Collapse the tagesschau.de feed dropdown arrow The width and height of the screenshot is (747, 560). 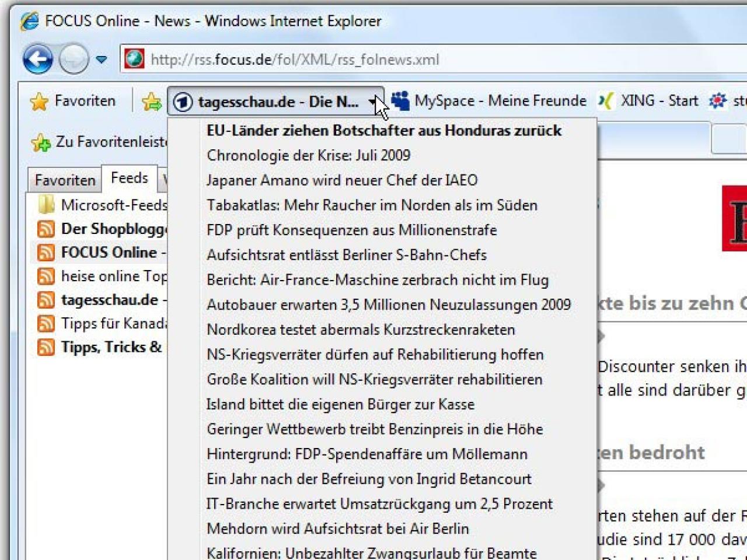pos(373,102)
